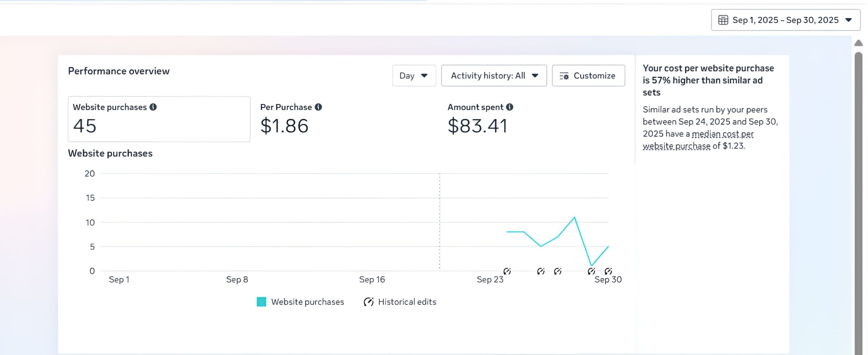Follow the median cost per website purchase link
The image size is (868, 355).
point(722,134)
